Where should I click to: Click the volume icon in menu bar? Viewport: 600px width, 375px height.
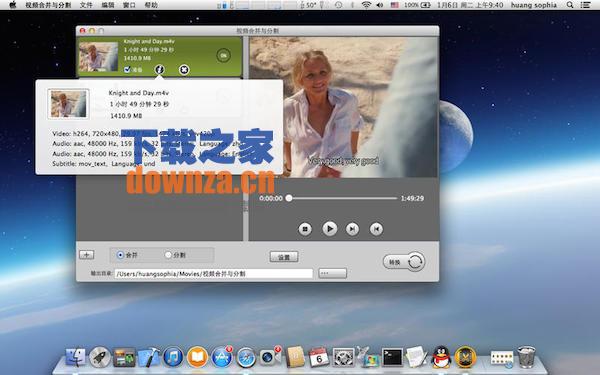point(380,5)
